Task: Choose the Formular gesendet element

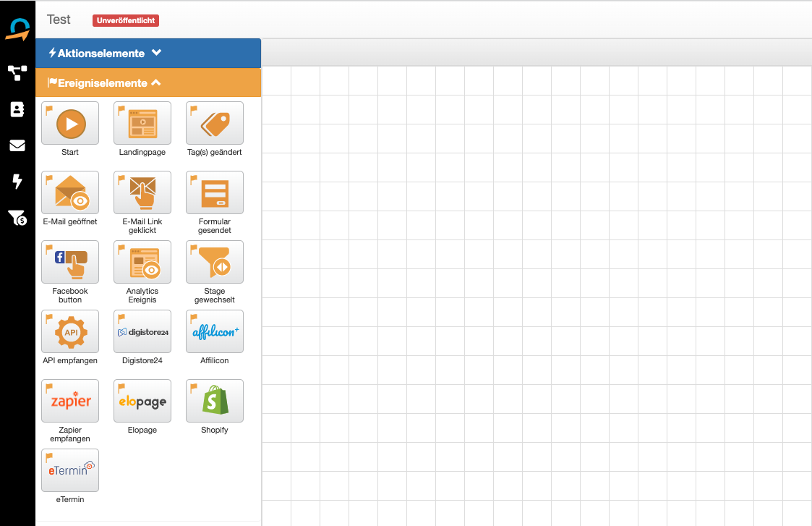Action: tap(215, 192)
